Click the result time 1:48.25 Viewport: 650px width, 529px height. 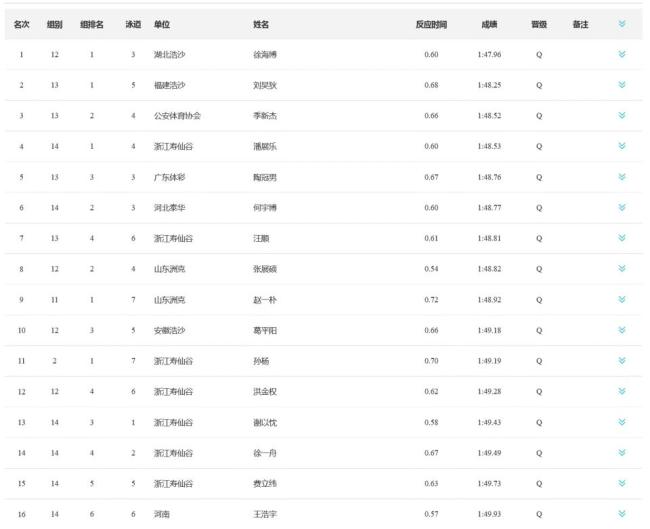pyautogui.click(x=489, y=85)
